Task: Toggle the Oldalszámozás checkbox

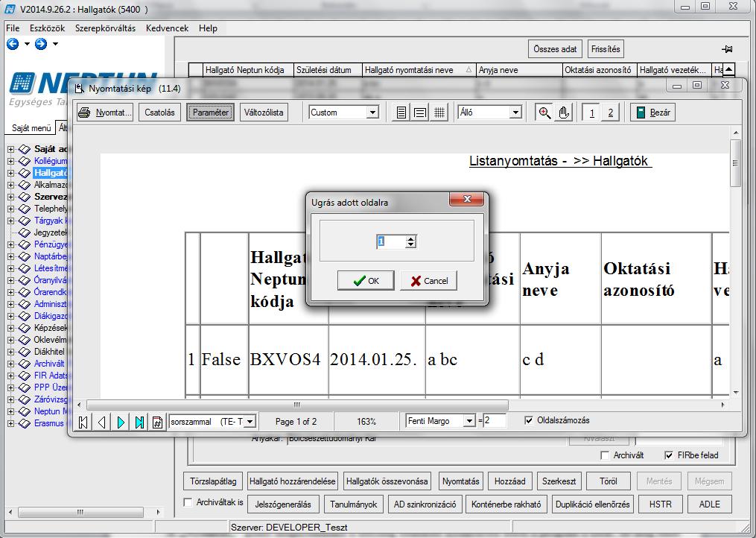Action: (529, 420)
